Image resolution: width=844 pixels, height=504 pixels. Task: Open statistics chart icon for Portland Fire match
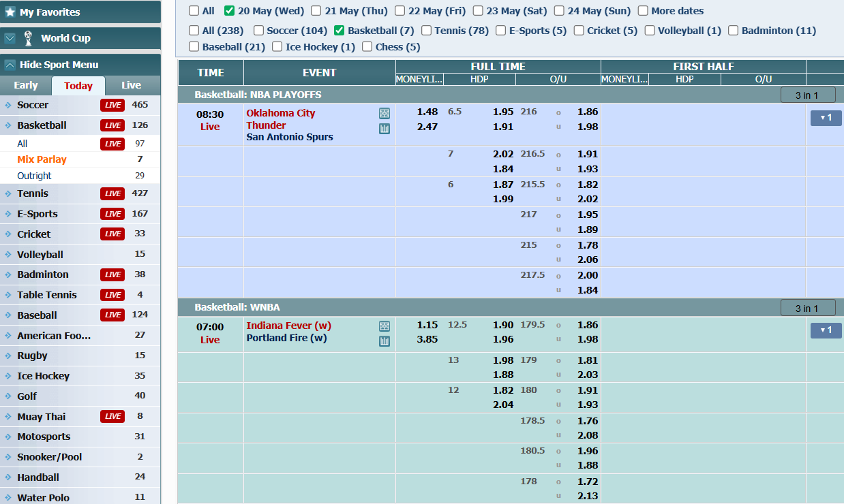point(385,341)
